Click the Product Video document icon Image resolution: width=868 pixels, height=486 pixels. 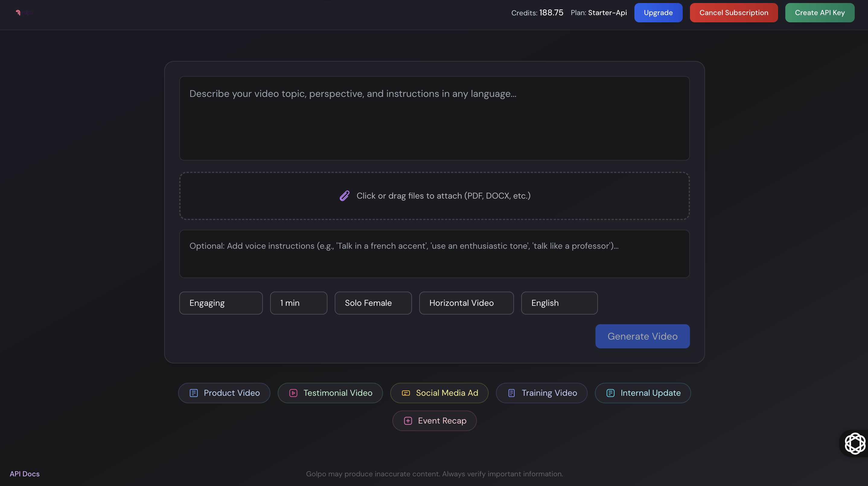194,393
